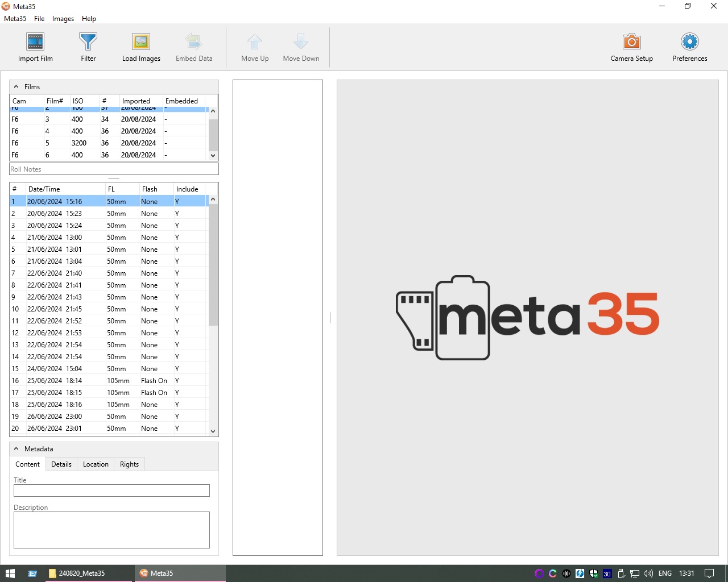The image size is (728, 582).
Task: Click Load Images in the toolbar
Action: (x=141, y=42)
